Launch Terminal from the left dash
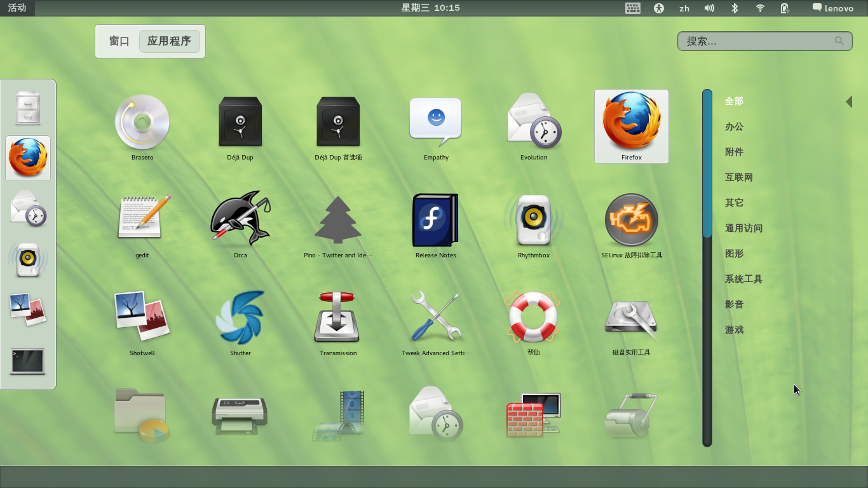The image size is (868, 488). coord(28,362)
